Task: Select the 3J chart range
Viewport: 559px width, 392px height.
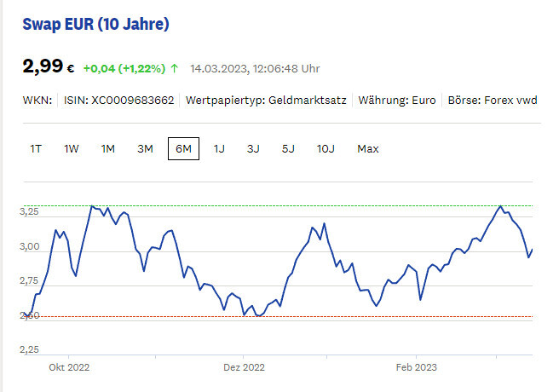Action: pyautogui.click(x=253, y=149)
